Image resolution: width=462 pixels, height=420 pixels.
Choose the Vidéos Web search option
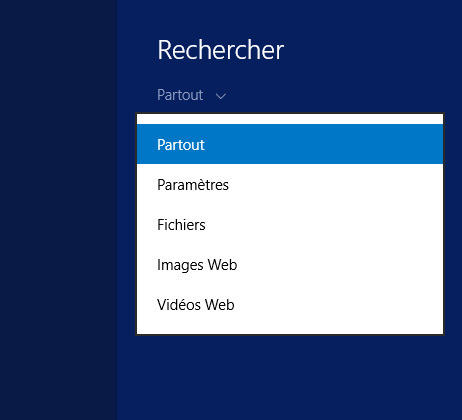pyautogui.click(x=290, y=304)
